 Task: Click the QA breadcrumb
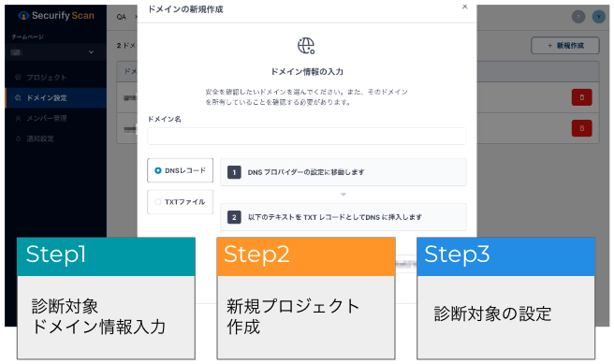pos(122,17)
